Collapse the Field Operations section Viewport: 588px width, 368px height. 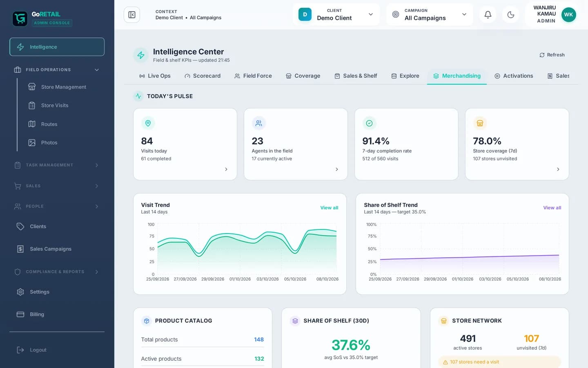tap(57, 70)
